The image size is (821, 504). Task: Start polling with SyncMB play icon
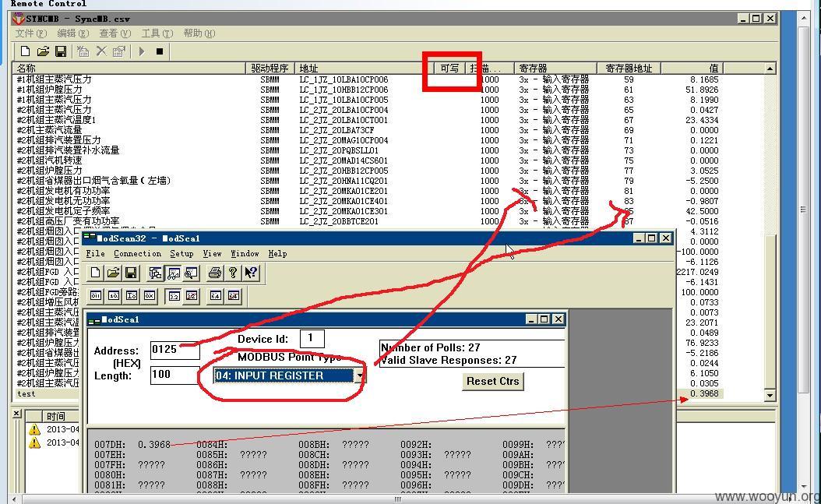142,51
